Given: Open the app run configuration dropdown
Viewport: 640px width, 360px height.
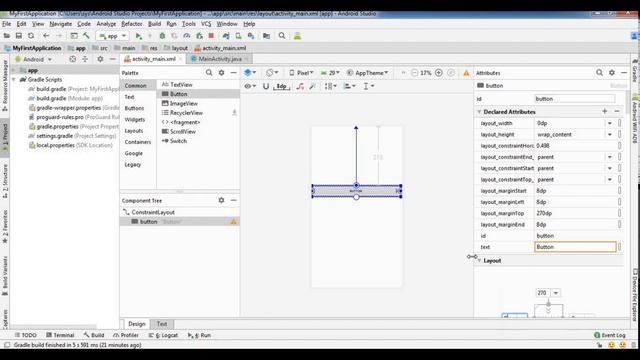Looking at the screenshot, I should tap(113, 36).
